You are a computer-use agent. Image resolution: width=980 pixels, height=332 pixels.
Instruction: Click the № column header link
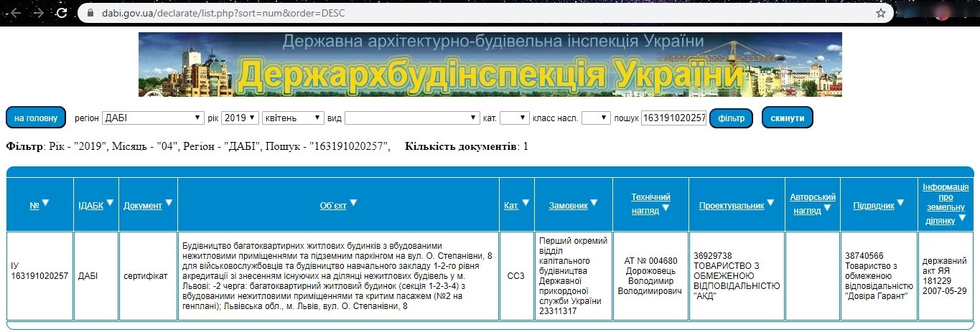click(x=34, y=206)
